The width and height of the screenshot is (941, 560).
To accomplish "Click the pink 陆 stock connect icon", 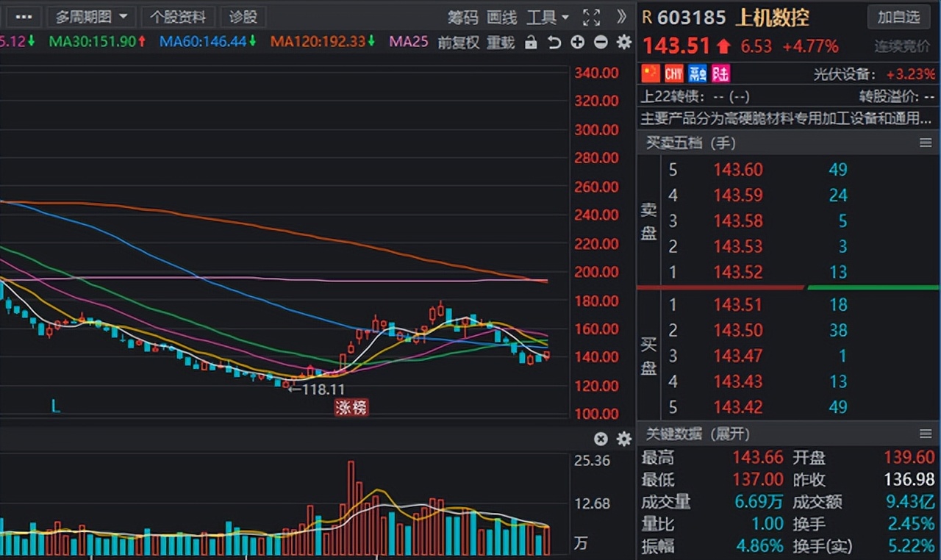I will click(x=720, y=73).
